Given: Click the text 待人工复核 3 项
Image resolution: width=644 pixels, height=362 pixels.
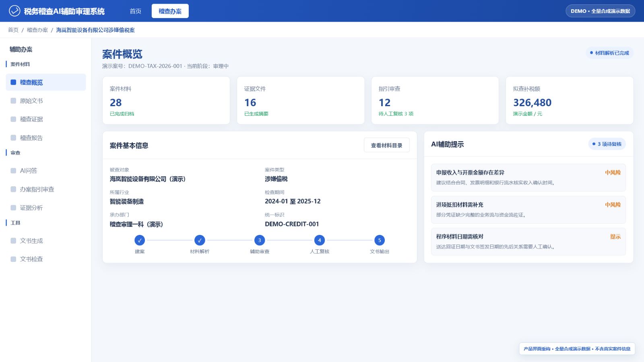Looking at the screenshot, I should click(x=396, y=114).
